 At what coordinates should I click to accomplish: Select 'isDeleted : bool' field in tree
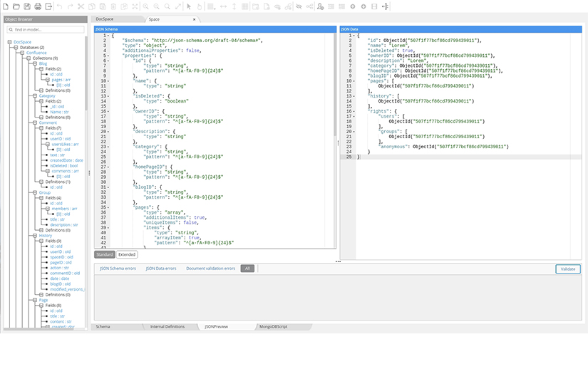click(64, 166)
